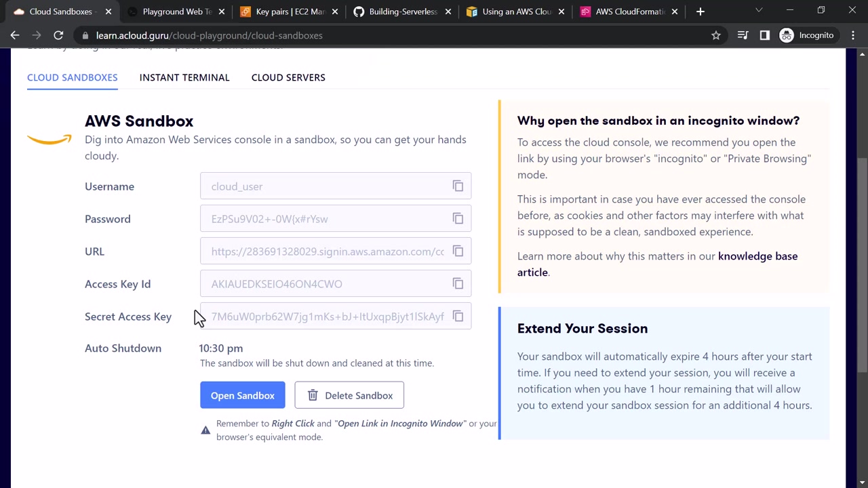Click the warning triangle beside the reminder
The width and height of the screenshot is (868, 488).
(205, 430)
